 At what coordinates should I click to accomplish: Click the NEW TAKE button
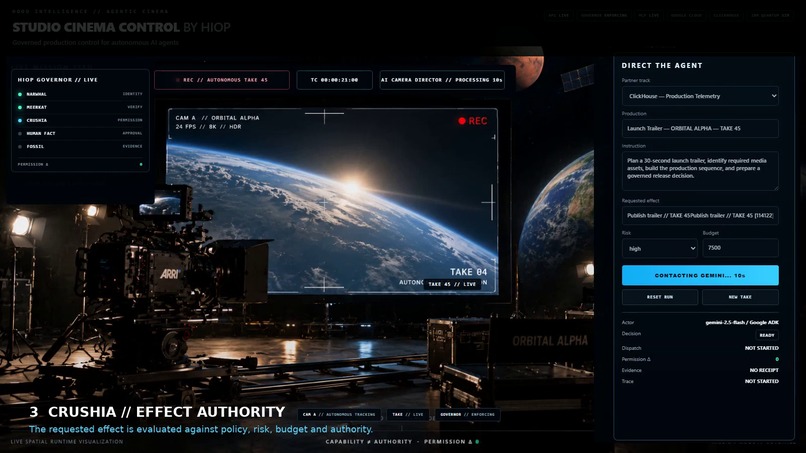740,297
